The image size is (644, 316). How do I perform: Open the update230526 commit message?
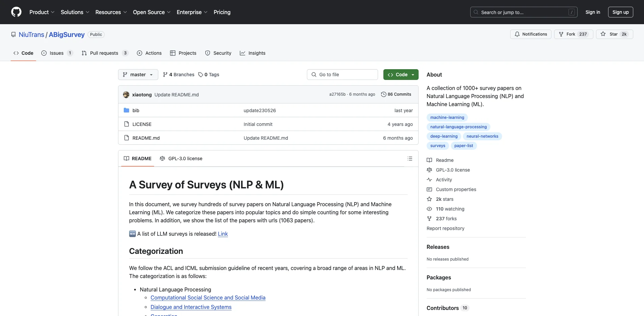(260, 110)
